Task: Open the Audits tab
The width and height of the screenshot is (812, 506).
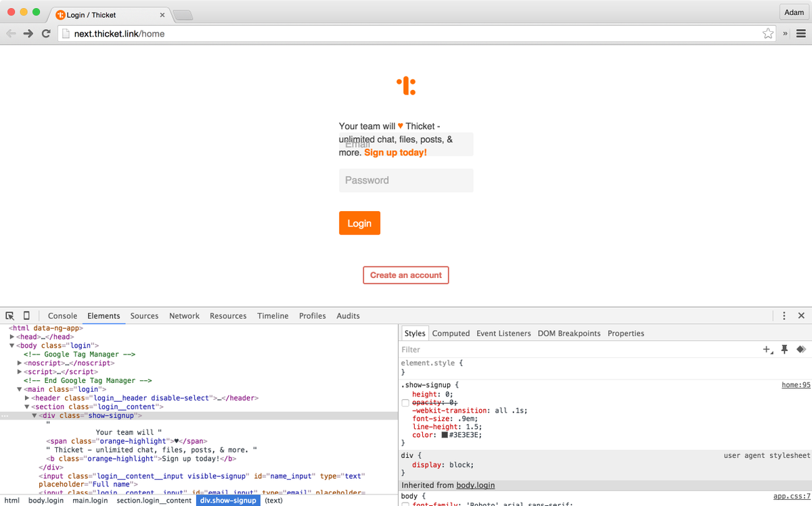Action: click(348, 316)
